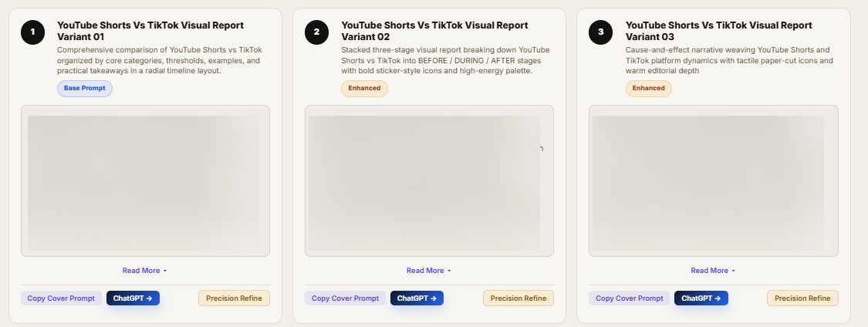Select Precision Refine on Variant 03
This screenshot has height=327, width=868.
click(x=802, y=298)
